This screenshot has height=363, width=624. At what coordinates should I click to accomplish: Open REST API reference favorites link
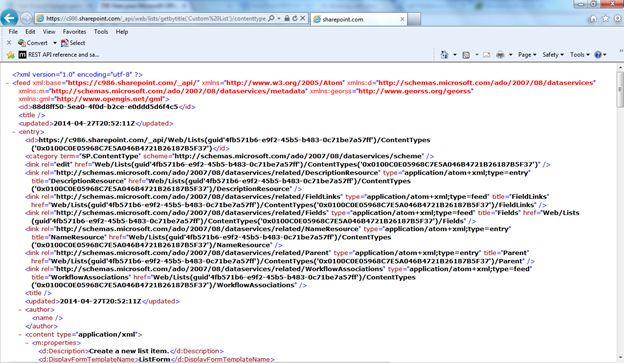coord(59,55)
